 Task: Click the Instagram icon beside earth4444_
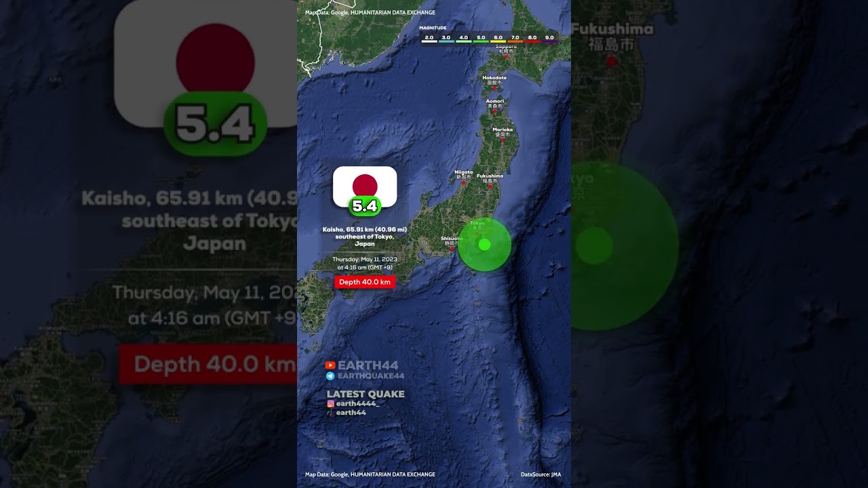tap(330, 403)
